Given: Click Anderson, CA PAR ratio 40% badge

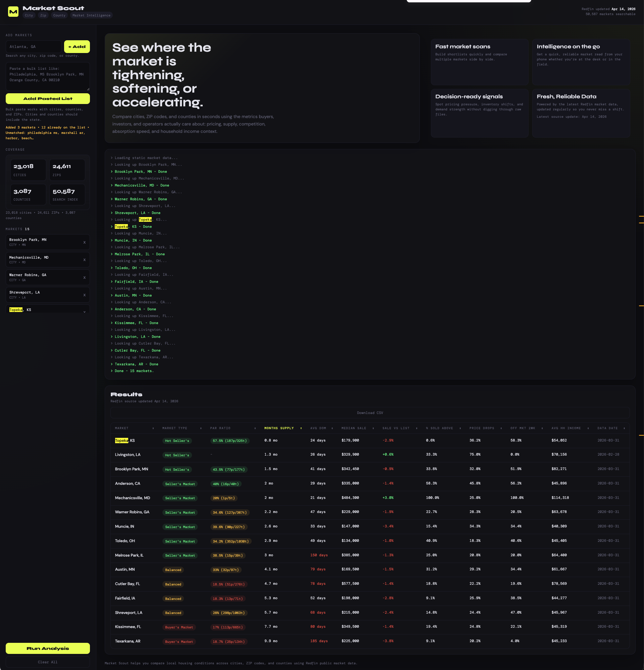Looking at the screenshot, I should [226, 484].
